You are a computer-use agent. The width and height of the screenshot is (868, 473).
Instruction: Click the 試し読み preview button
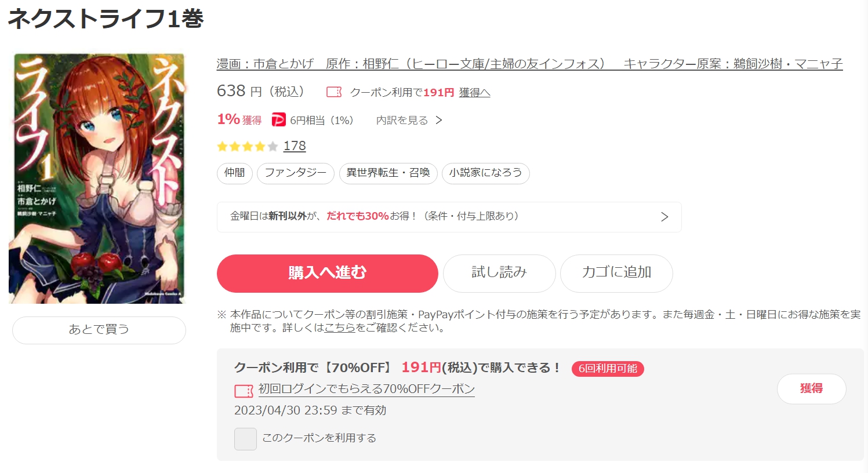[x=499, y=273]
